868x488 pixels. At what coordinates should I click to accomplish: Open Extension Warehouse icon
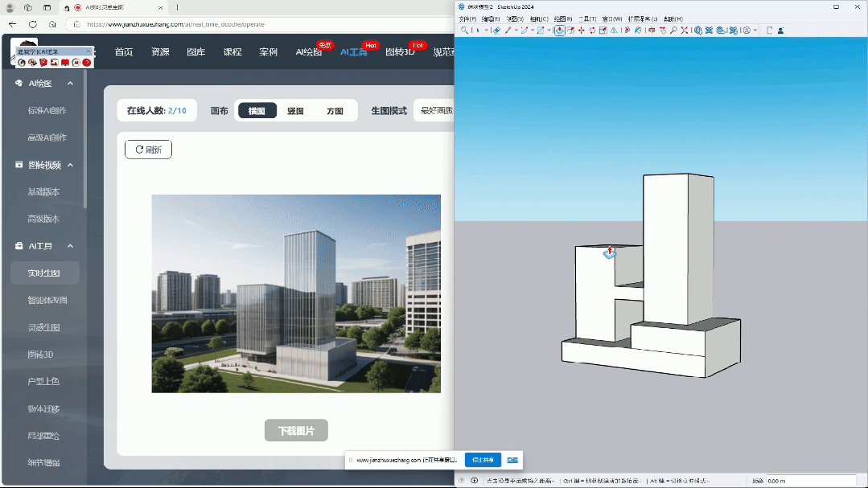(x=710, y=31)
